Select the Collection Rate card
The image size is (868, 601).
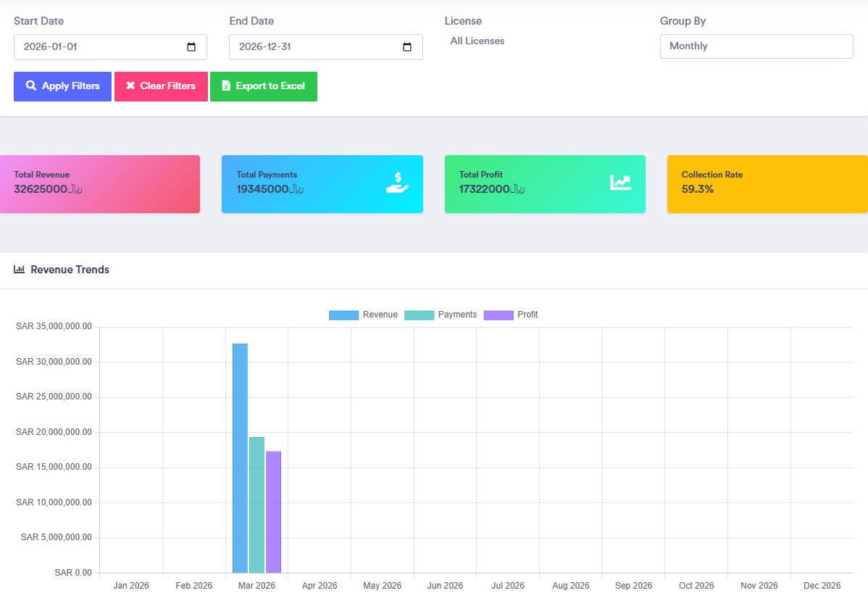pyautogui.click(x=767, y=184)
